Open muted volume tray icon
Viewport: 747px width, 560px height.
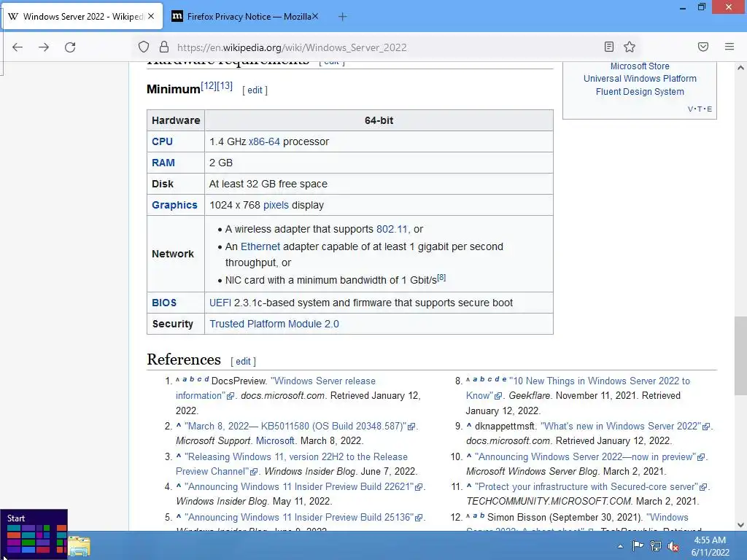[673, 546]
